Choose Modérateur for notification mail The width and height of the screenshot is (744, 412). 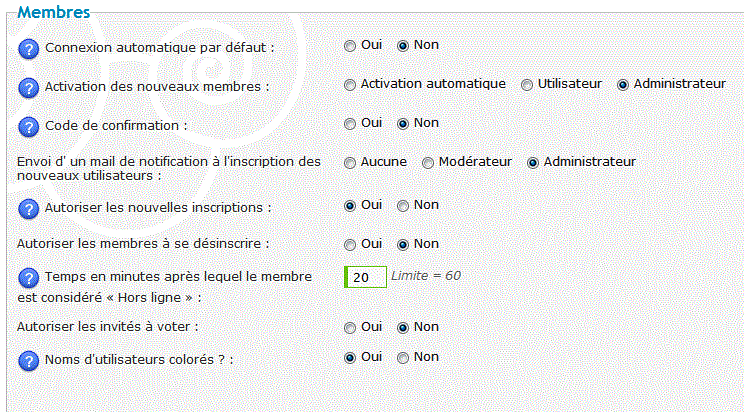click(x=428, y=163)
